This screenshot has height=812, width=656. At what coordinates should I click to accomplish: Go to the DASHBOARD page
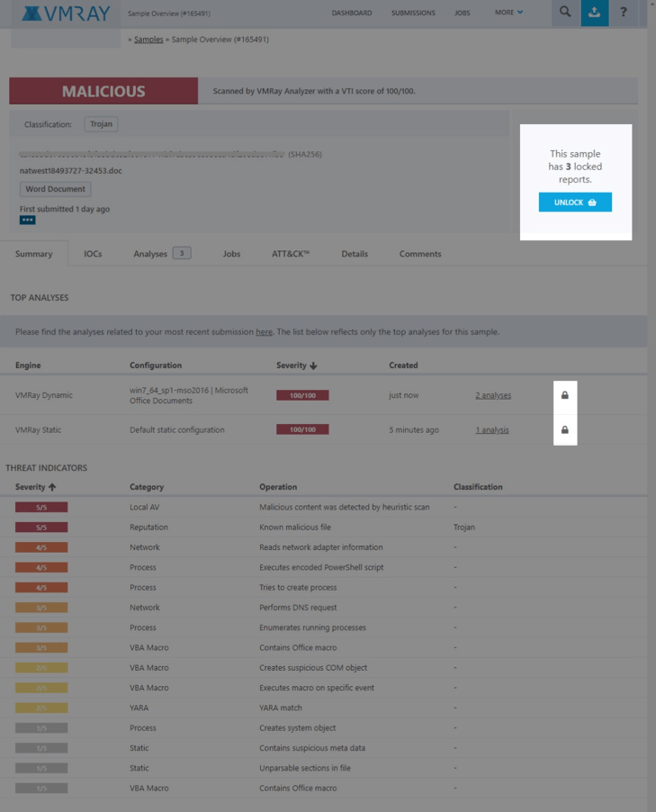354,14
